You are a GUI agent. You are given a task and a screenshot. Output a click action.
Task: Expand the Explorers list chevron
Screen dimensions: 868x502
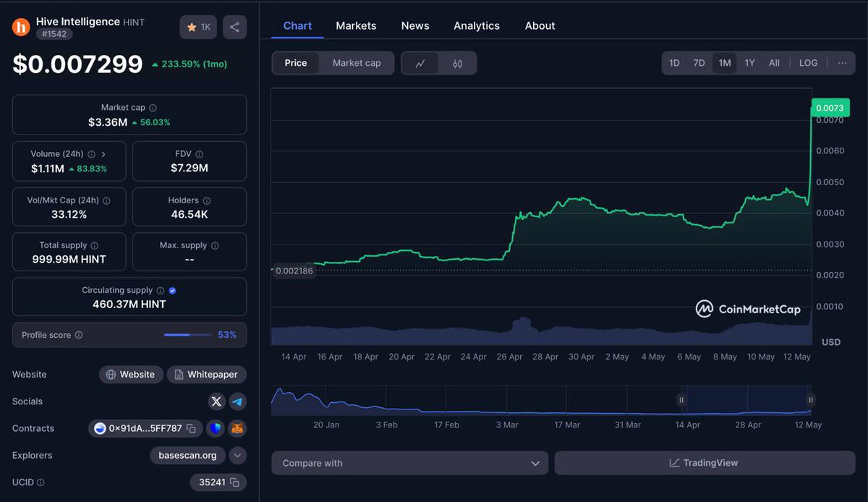pos(237,455)
